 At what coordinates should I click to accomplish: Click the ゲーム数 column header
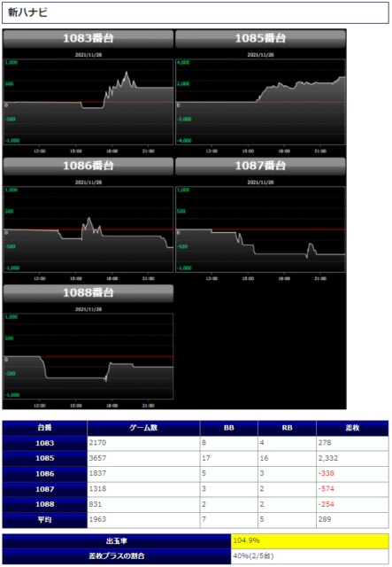click(x=143, y=428)
